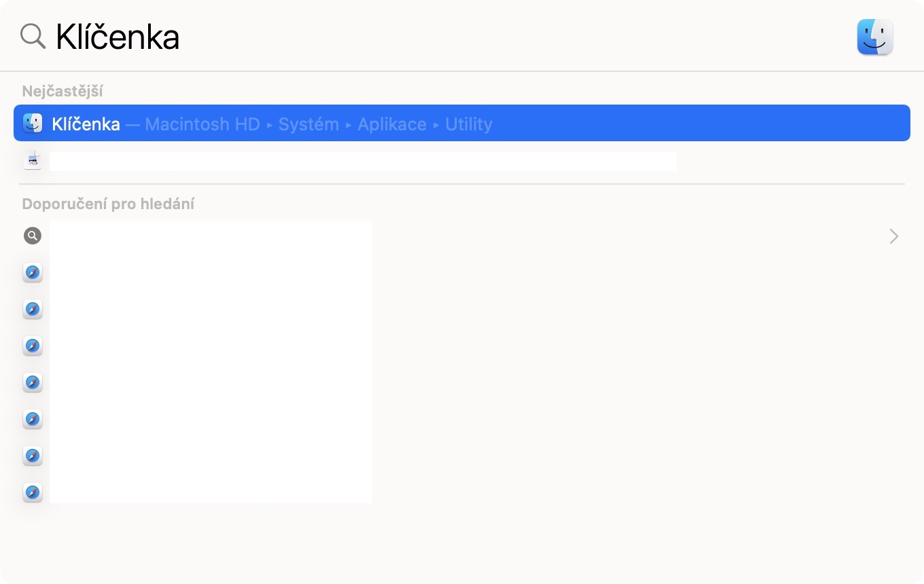Click the Spotlight magnifying glass icon

pyautogui.click(x=32, y=36)
